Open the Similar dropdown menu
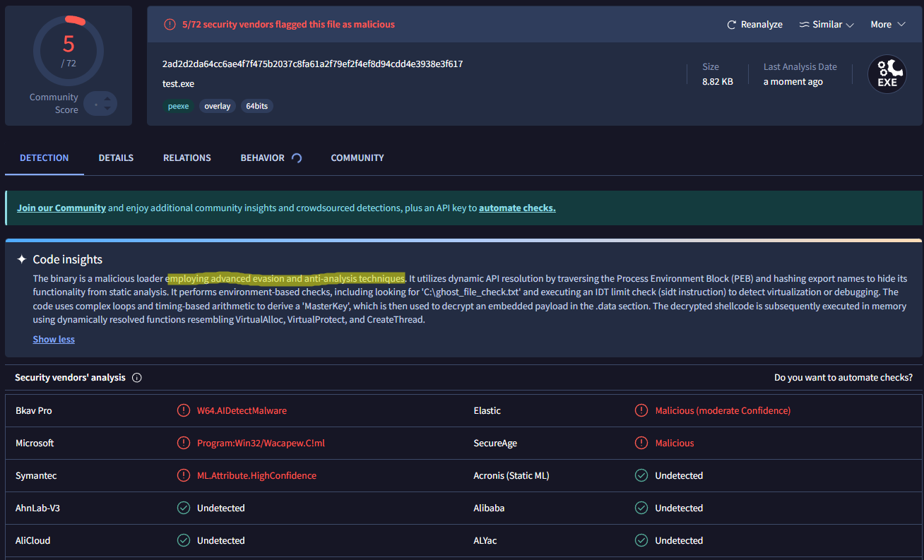924x560 pixels. (x=827, y=25)
